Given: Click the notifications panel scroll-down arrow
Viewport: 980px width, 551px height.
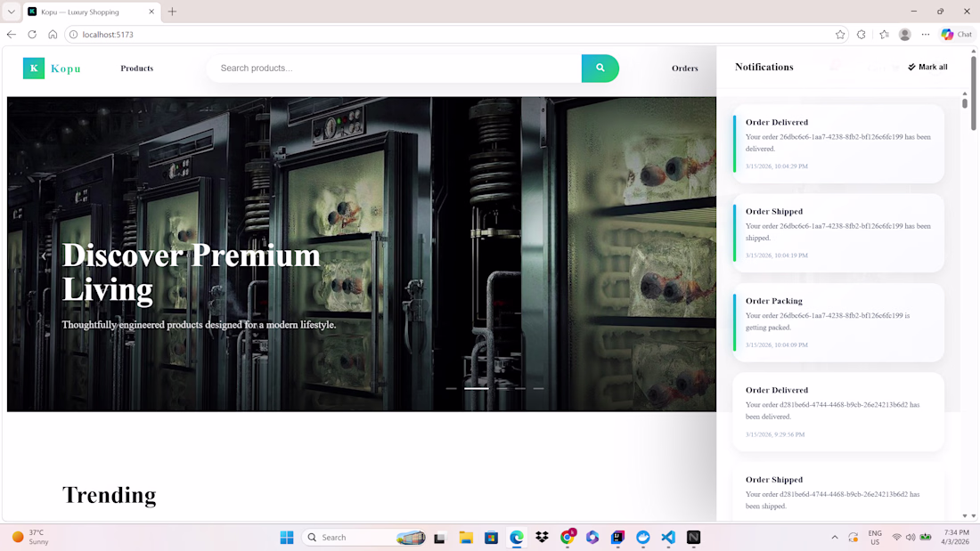Looking at the screenshot, I should point(965,516).
